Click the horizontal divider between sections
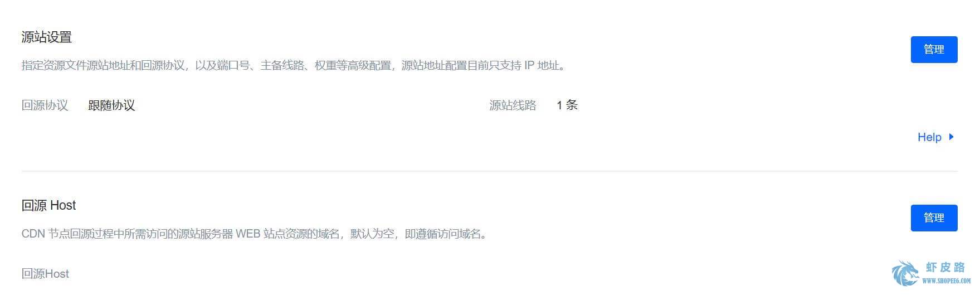This screenshot has width=980, height=295. tap(489, 171)
